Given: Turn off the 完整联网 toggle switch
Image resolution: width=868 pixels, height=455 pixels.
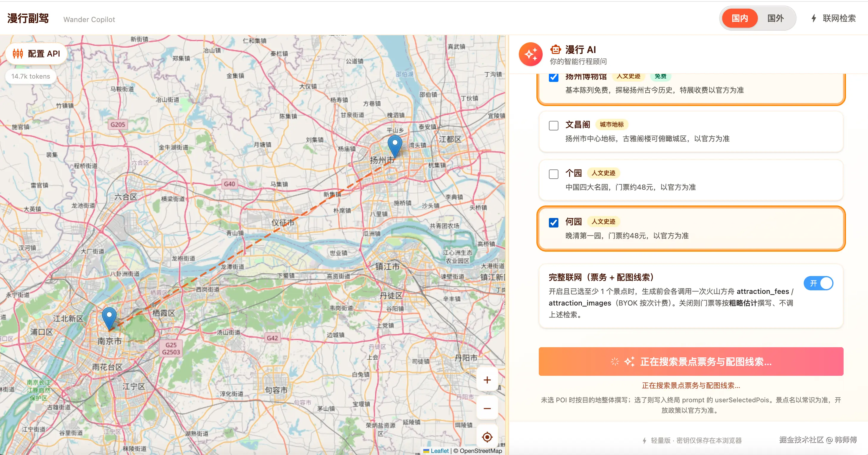Looking at the screenshot, I should coord(818,283).
